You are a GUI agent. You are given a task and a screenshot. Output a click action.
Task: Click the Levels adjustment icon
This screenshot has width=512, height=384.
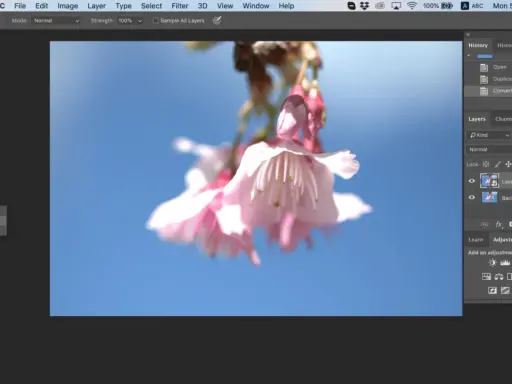pyautogui.click(x=505, y=263)
